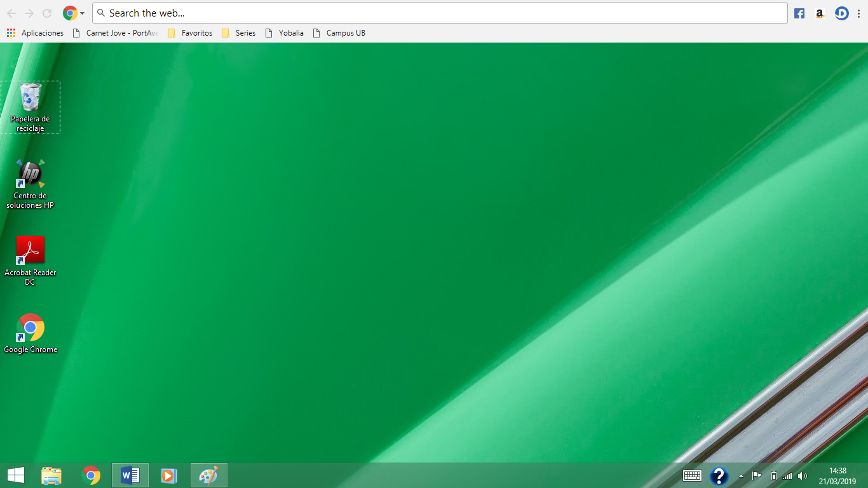The image size is (868, 488).
Task: Open the Amazon extension icon
Action: coord(820,13)
